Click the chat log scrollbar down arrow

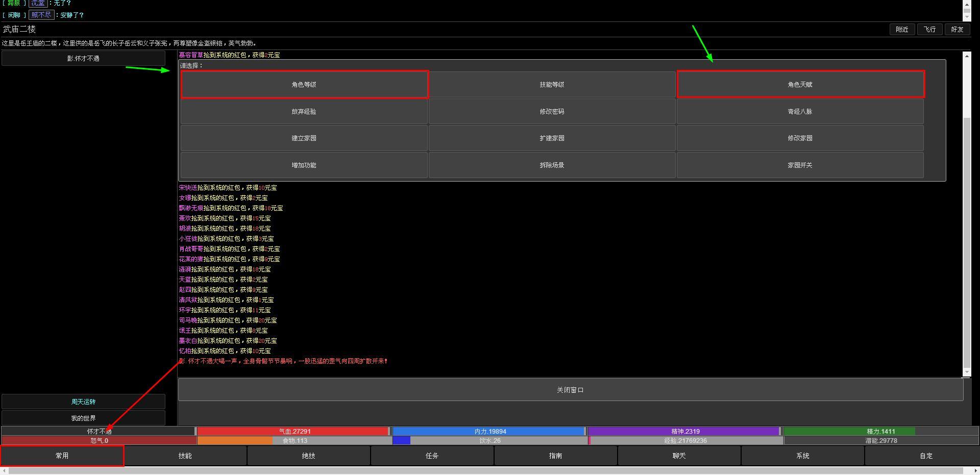click(967, 372)
